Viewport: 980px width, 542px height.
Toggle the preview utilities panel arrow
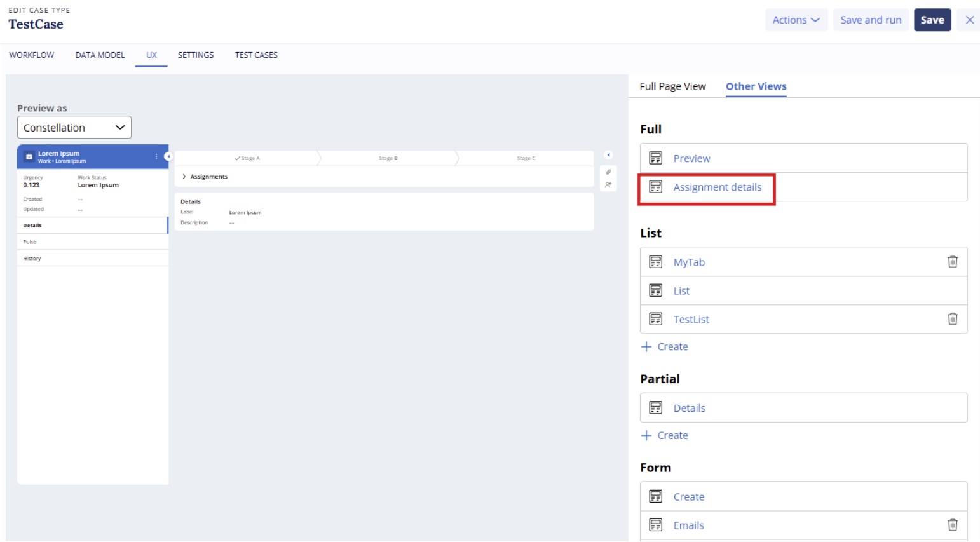(x=608, y=155)
